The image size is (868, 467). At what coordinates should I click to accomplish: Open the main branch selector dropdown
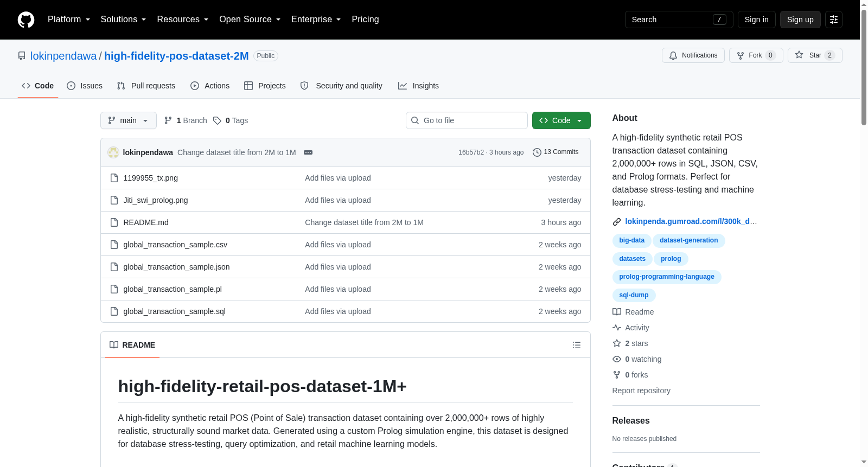(129, 120)
